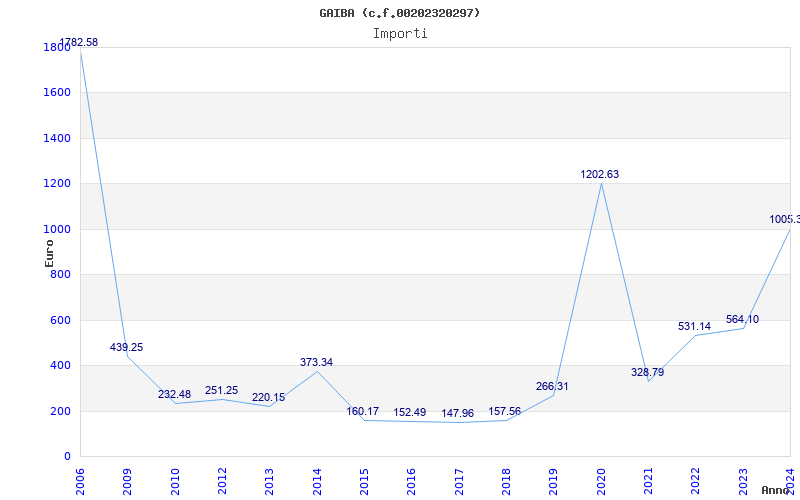The width and height of the screenshot is (800, 500).
Task: Click the 800 y-axis tick label
Action: 60,274
